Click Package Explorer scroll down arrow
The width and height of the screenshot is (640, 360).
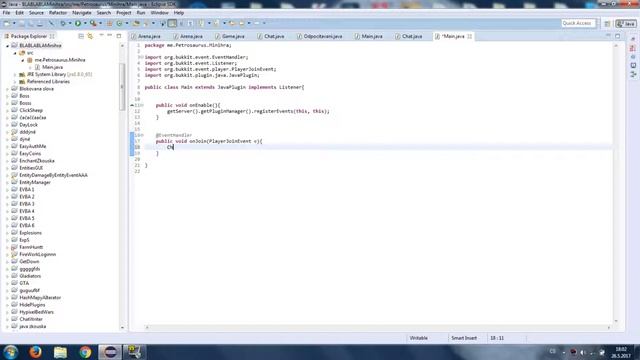pyautogui.click(x=122, y=327)
